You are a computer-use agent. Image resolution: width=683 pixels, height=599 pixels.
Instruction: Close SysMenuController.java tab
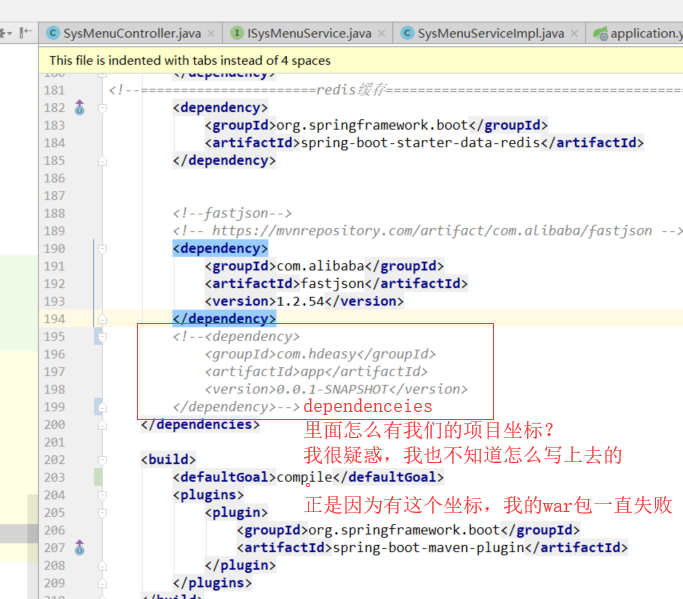[211, 34]
